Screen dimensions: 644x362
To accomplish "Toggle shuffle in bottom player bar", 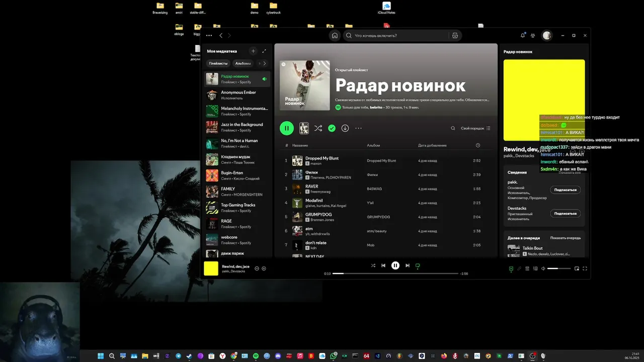I will 373,265.
